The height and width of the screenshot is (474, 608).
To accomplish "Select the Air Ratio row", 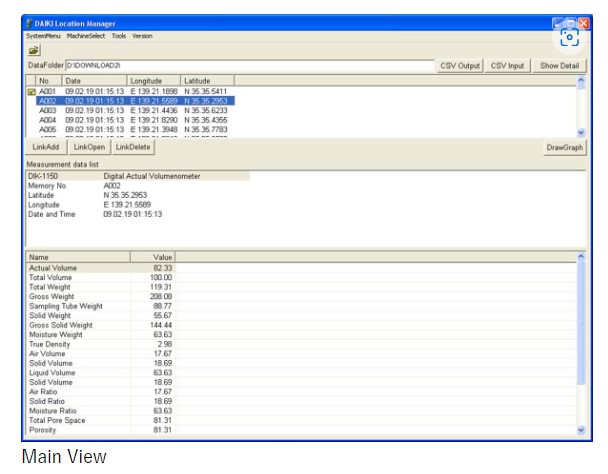I will click(101, 392).
